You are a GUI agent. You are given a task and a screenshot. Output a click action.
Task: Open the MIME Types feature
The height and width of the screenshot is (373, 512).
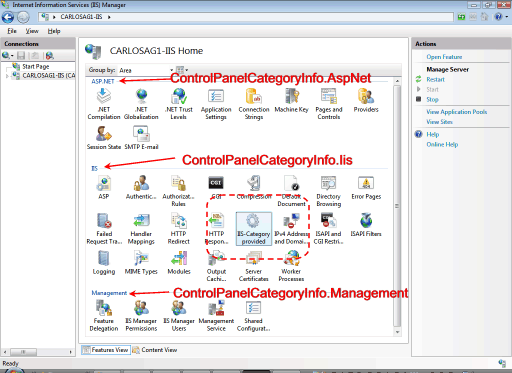click(x=141, y=263)
